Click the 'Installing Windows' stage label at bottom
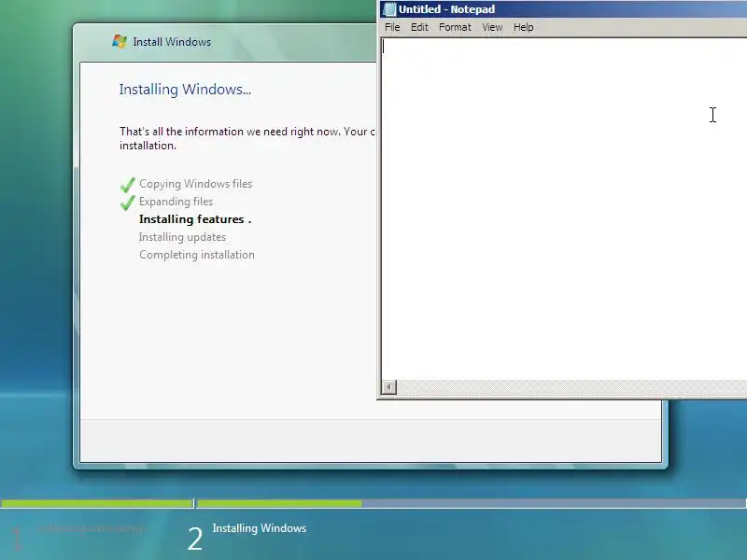This screenshot has height=560, width=747. pos(260,528)
